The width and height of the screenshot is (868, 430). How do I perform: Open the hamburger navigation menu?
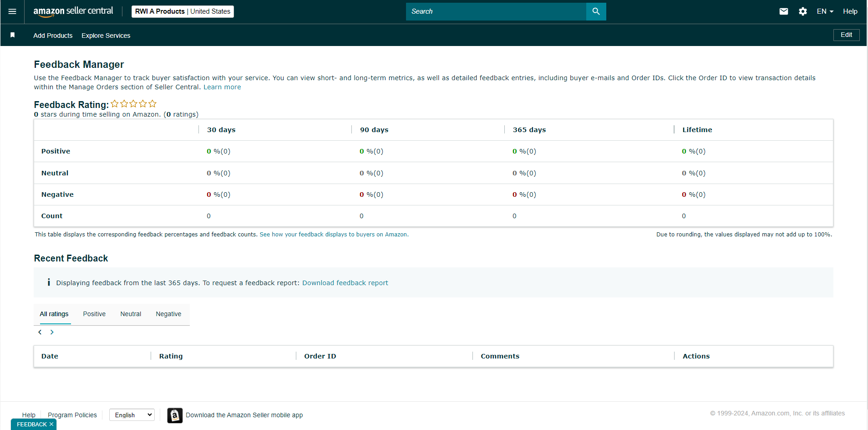point(12,11)
